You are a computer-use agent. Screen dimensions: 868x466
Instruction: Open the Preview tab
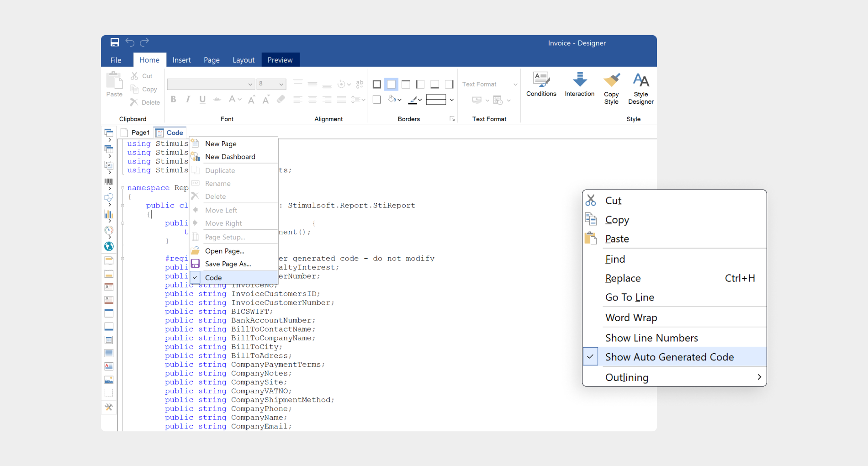coord(280,60)
